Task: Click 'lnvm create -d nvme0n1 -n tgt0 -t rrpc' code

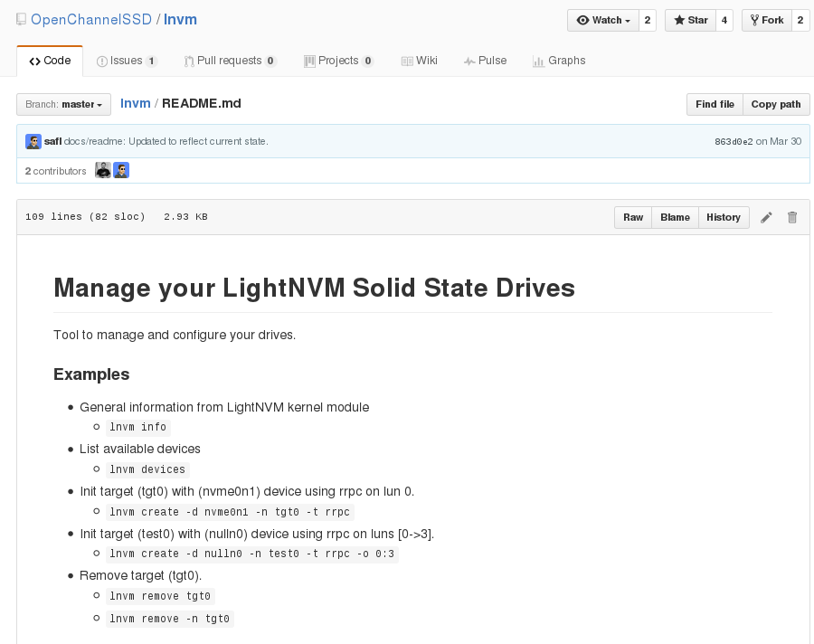Action: tap(230, 512)
